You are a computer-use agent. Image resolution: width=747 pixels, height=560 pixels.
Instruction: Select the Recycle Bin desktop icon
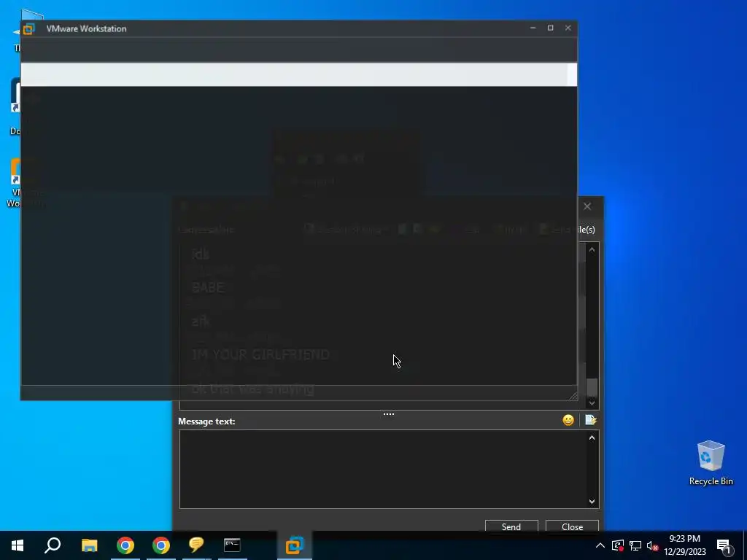point(711,463)
